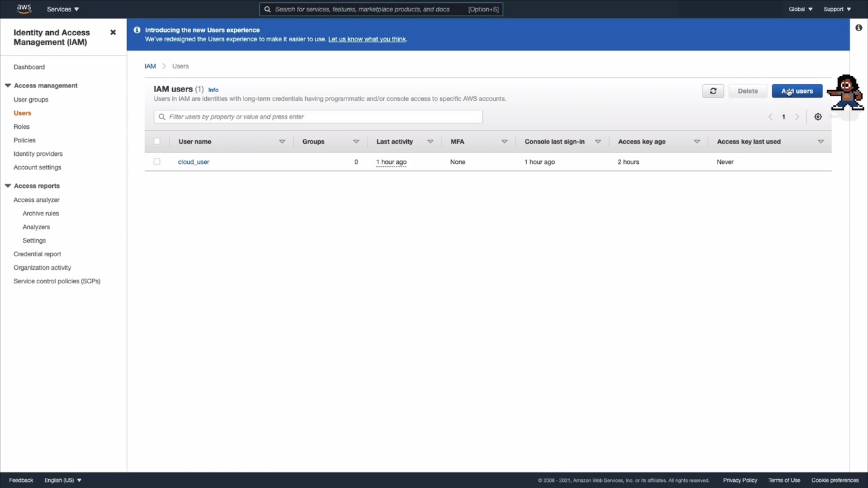Sort by Last activity column arrow
This screenshot has height=488, width=868.
[x=430, y=142]
